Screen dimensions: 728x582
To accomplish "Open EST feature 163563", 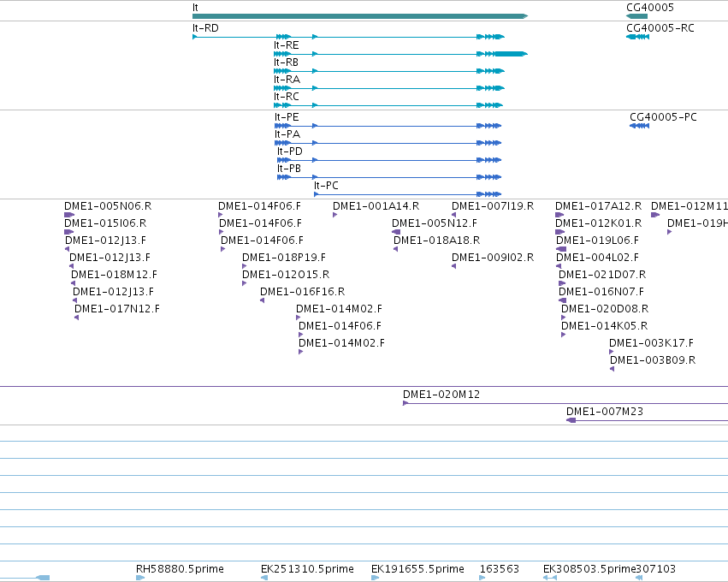I will 499,569.
